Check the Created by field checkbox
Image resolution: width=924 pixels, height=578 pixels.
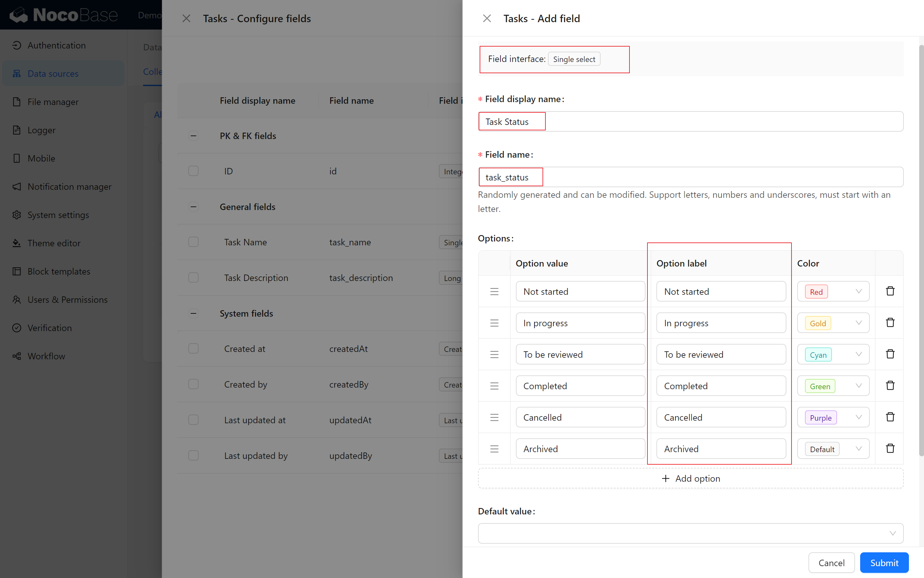coord(193,384)
